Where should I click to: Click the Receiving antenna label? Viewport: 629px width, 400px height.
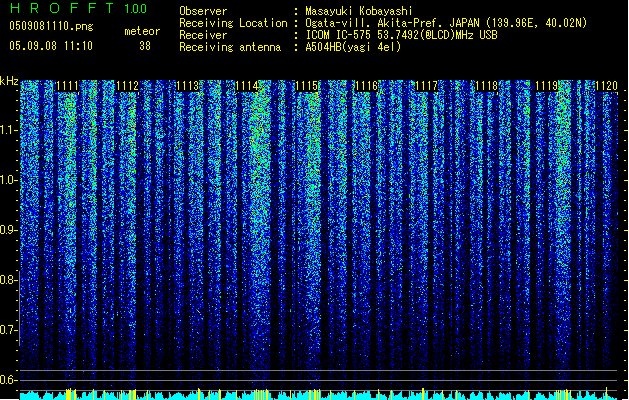pyautogui.click(x=230, y=47)
